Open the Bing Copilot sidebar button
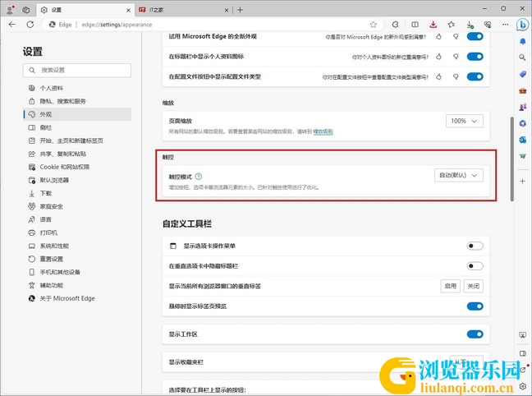 point(522,25)
